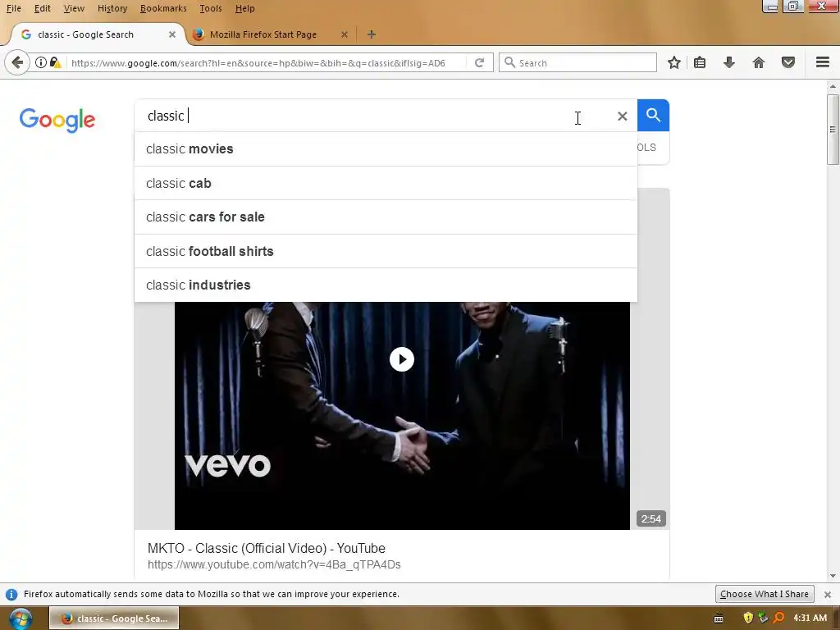Click the vertical scrollbar thumb
This screenshot has width=840, height=630.
[x=833, y=129]
